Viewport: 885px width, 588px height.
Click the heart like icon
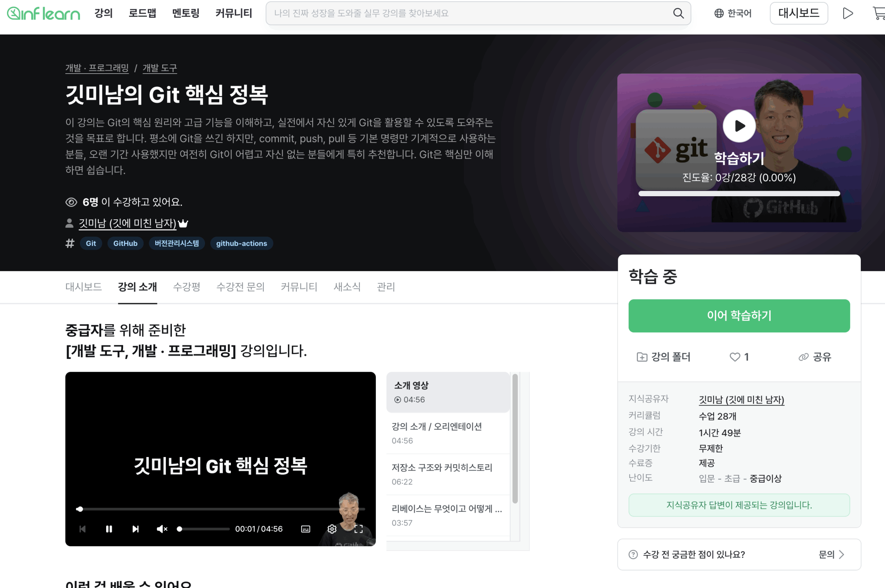(x=735, y=357)
